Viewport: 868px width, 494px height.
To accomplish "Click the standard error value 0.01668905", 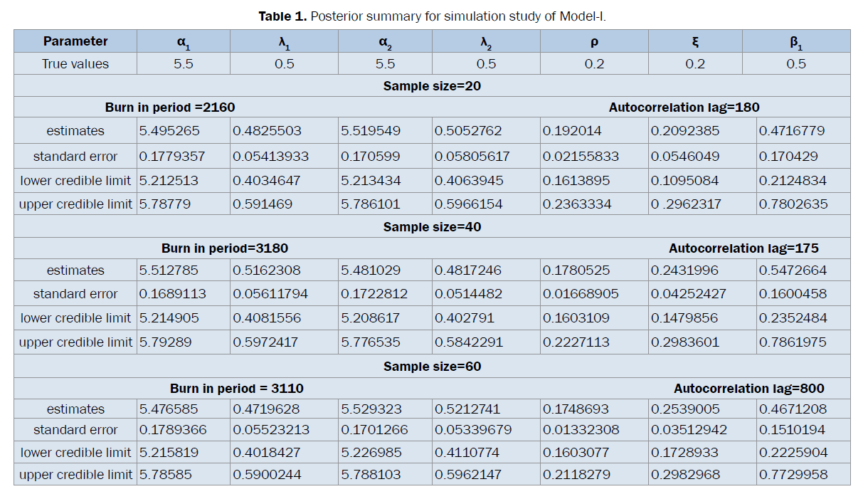I will coord(581,294).
